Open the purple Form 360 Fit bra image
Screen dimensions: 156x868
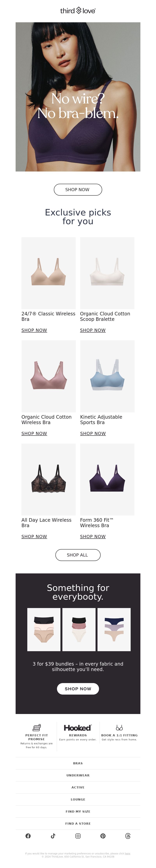(107, 479)
